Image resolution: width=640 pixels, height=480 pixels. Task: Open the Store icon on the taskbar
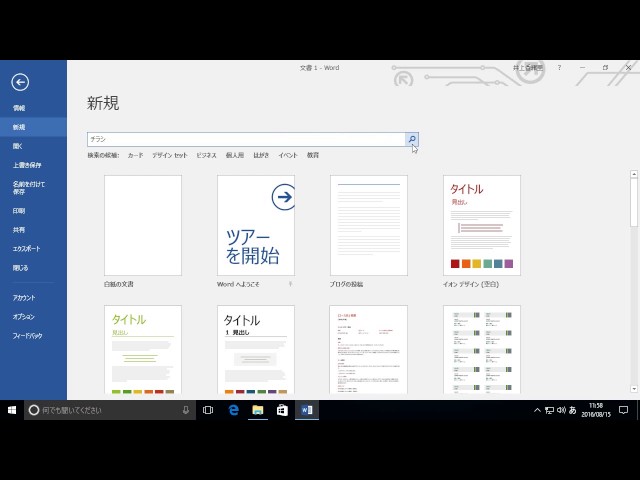282,410
